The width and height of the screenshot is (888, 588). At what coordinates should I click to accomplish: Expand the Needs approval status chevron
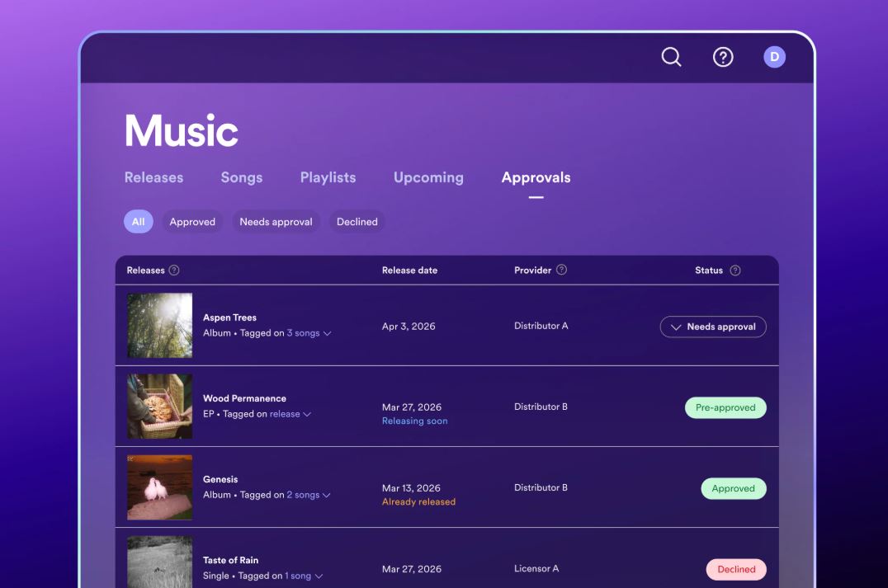point(675,327)
